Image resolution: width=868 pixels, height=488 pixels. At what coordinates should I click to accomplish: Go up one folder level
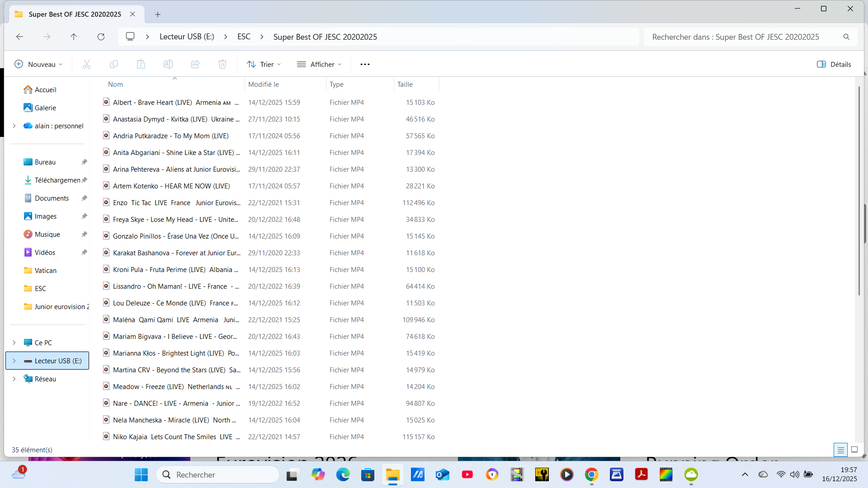pyautogui.click(x=74, y=37)
